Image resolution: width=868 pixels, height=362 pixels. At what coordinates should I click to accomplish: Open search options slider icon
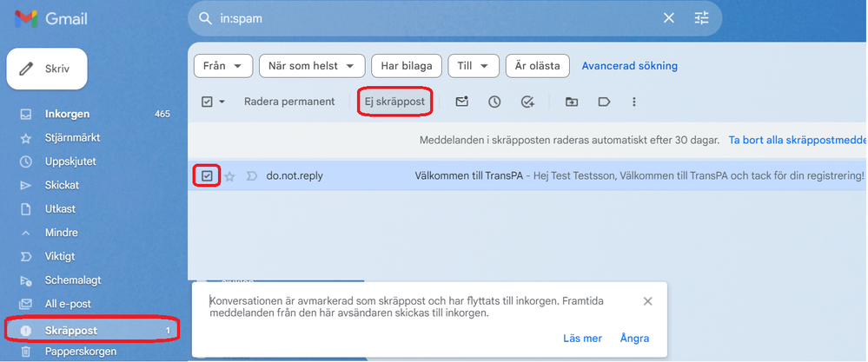click(x=701, y=18)
